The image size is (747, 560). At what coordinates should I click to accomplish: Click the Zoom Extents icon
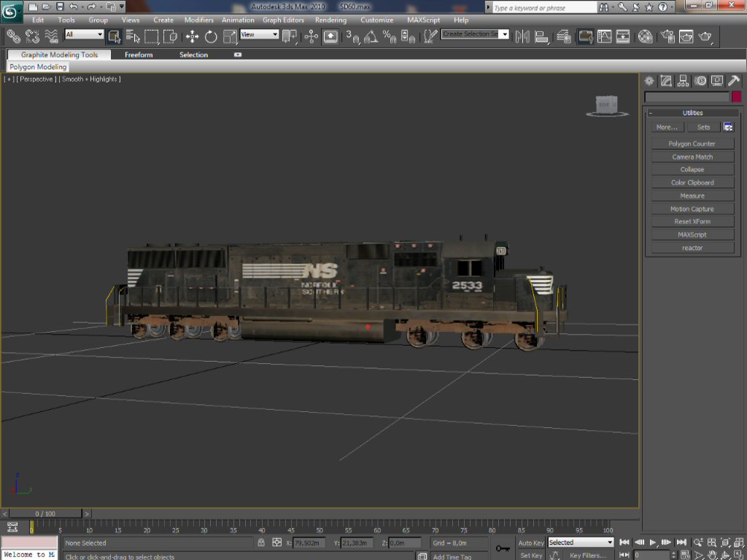point(726,542)
